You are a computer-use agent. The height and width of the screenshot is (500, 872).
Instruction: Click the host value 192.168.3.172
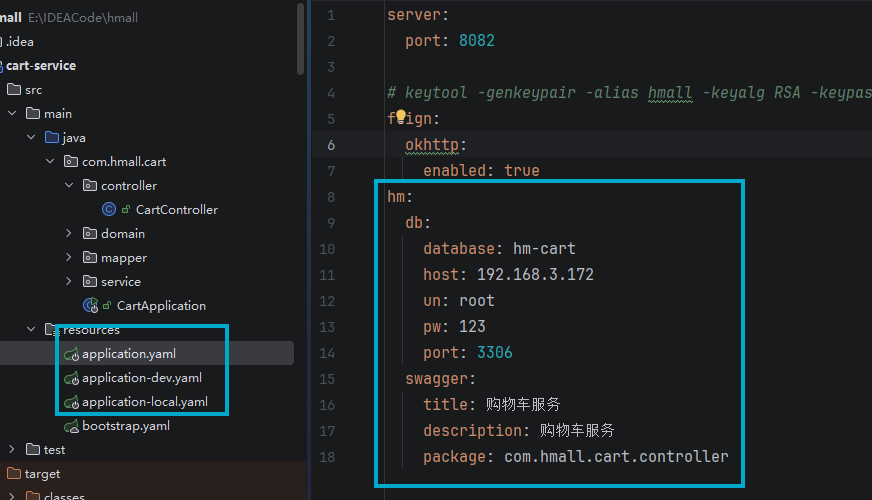tap(535, 275)
